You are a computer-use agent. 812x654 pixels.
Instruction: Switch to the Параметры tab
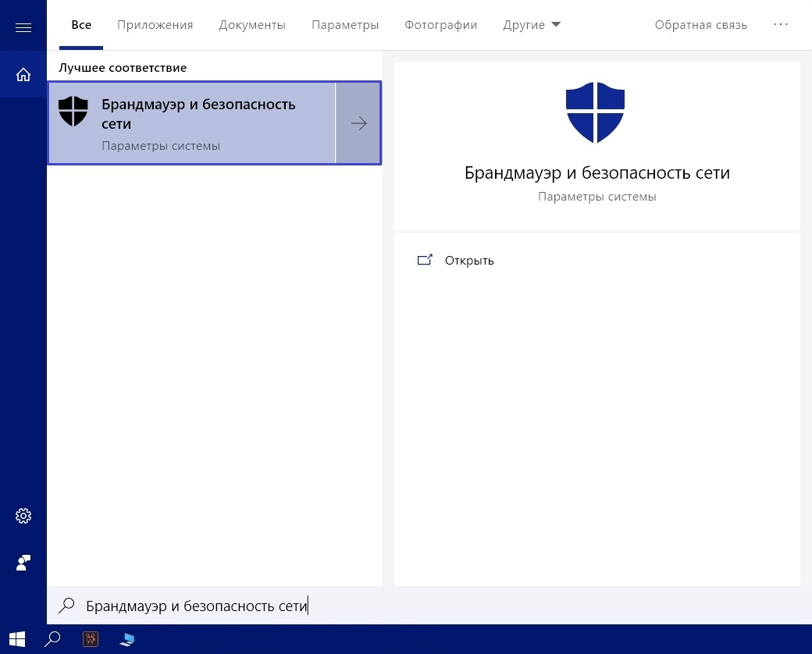(x=345, y=25)
